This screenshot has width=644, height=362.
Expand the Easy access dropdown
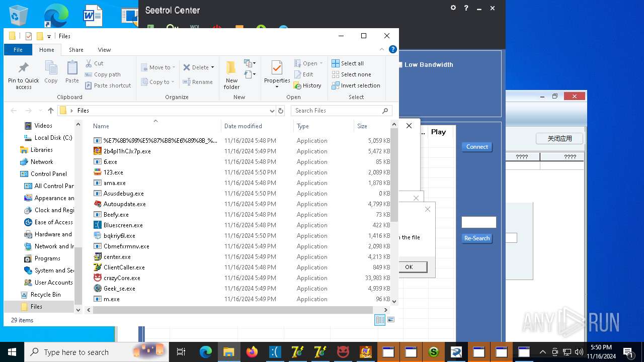[250, 74]
